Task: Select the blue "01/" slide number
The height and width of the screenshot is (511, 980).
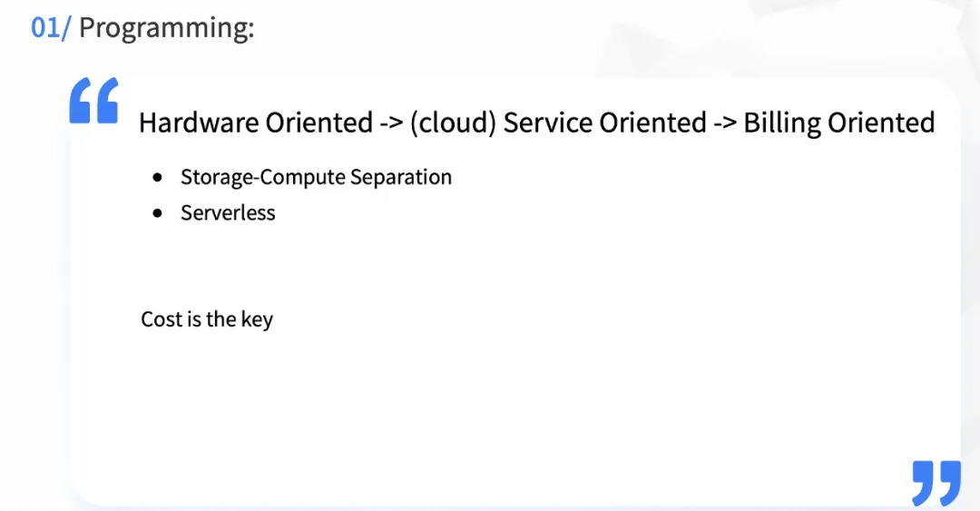Action: coord(51,28)
